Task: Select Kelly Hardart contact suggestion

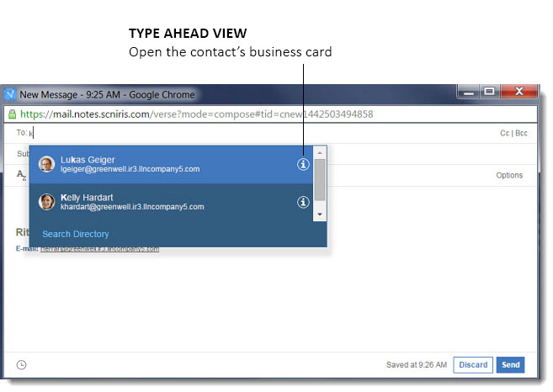Action: tap(171, 203)
